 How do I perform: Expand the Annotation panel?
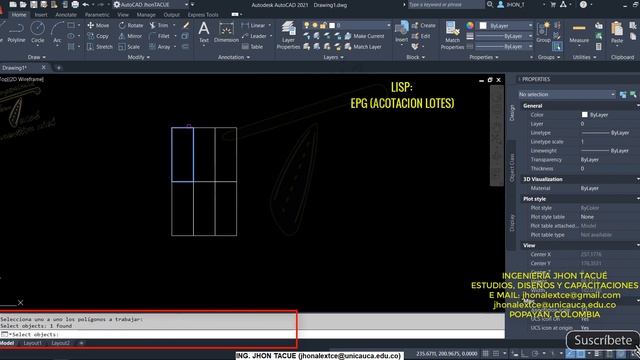[233, 57]
